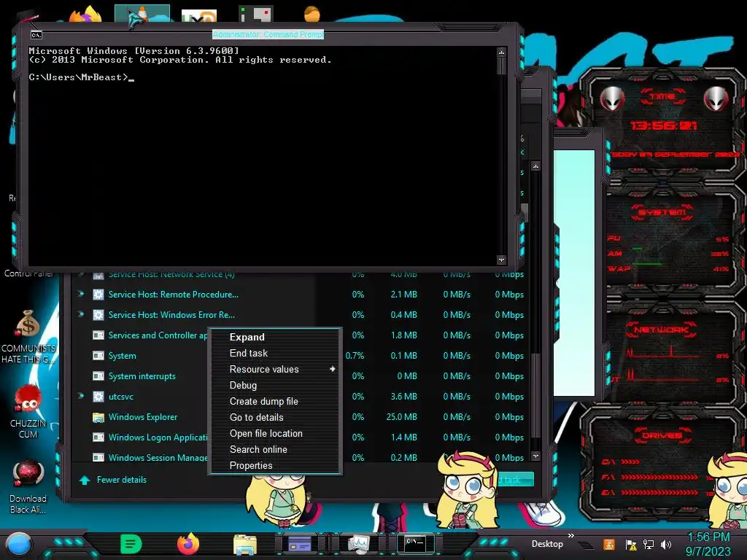Select Open file location in context menu

tap(266, 433)
